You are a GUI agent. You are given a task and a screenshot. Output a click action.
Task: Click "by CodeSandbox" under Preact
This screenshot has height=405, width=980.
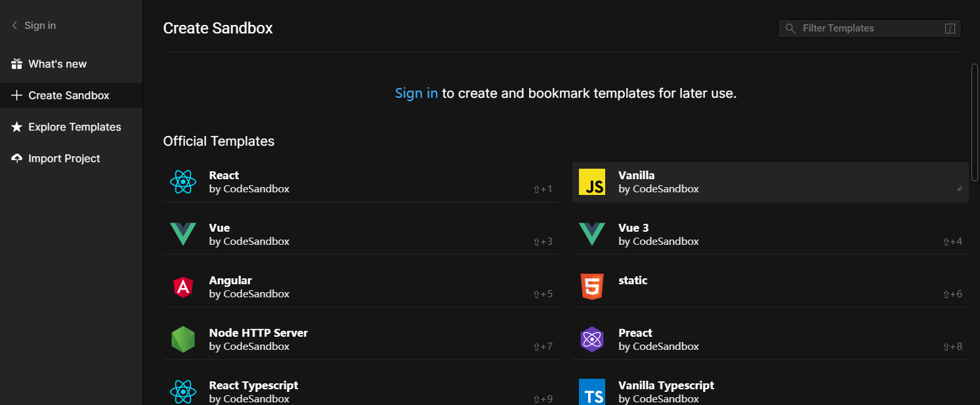coord(658,346)
